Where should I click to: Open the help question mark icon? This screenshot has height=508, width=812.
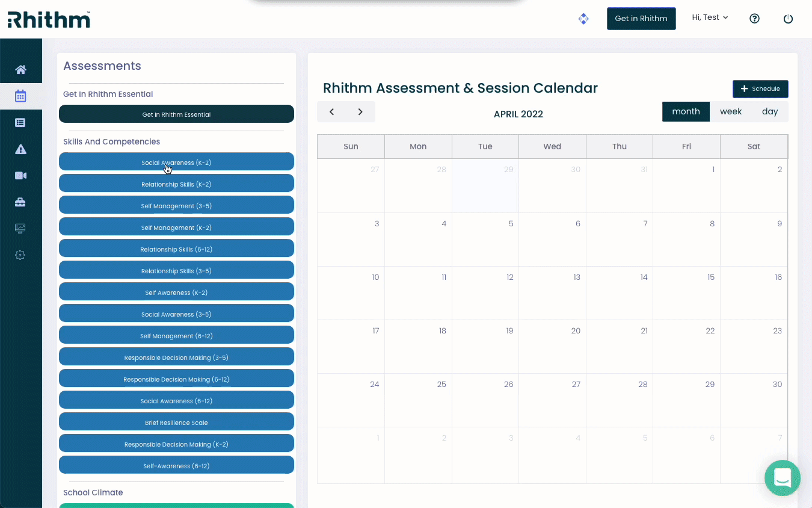pyautogui.click(x=754, y=19)
